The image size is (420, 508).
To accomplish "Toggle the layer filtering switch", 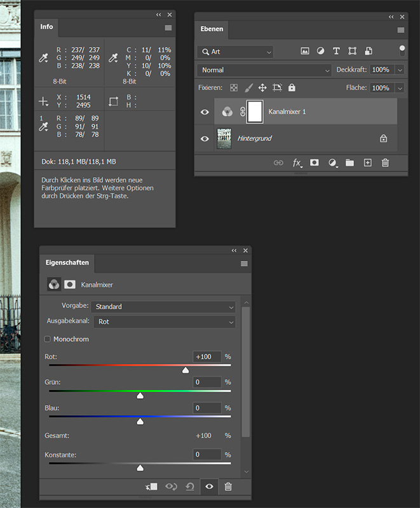I will (402, 51).
